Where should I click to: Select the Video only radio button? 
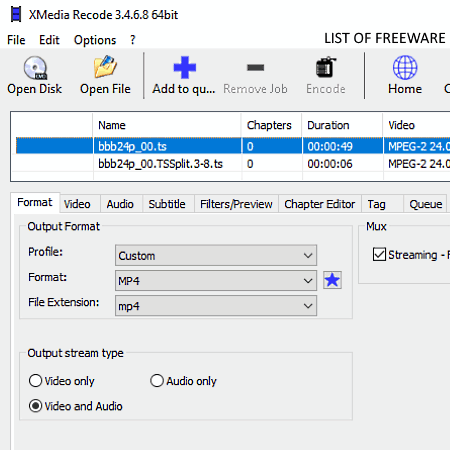click(x=35, y=381)
